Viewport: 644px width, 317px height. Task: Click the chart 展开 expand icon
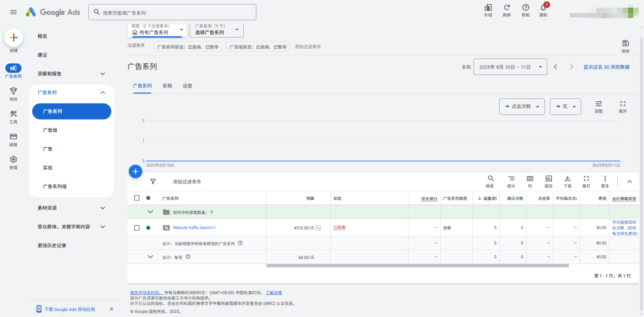(623, 104)
